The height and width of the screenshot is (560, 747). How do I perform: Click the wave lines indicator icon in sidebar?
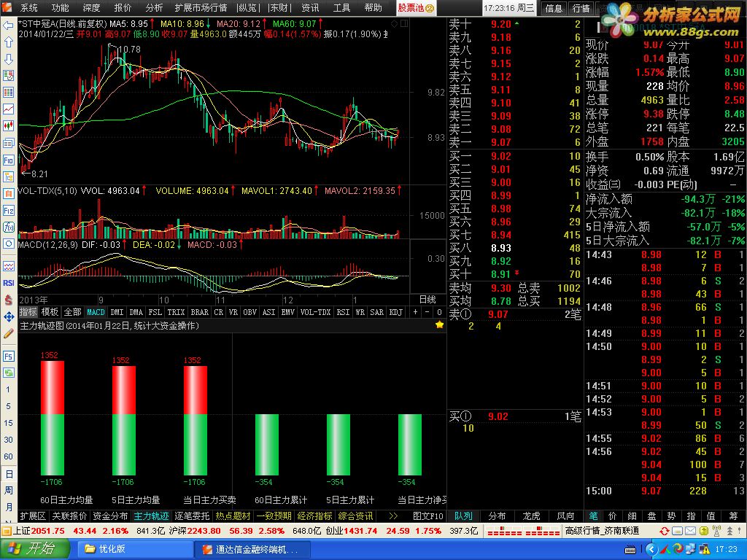(x=8, y=266)
